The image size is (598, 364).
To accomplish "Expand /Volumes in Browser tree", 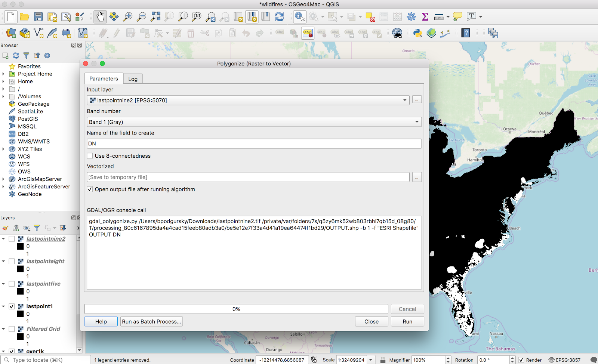I will (3, 96).
